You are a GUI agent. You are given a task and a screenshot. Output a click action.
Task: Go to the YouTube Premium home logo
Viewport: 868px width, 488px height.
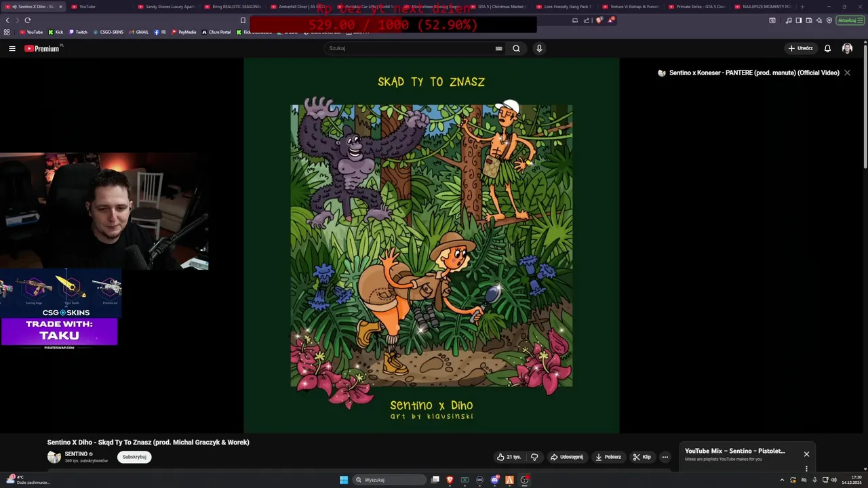click(x=43, y=48)
